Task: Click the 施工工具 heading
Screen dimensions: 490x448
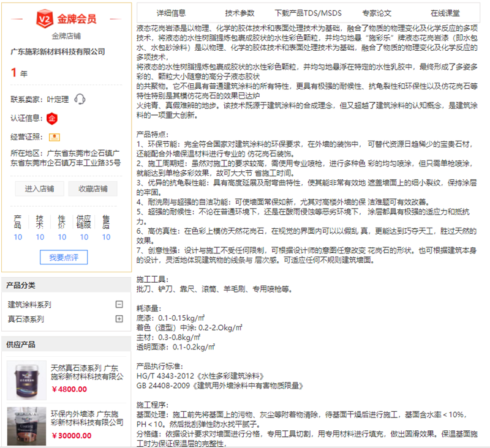Action: [x=152, y=280]
